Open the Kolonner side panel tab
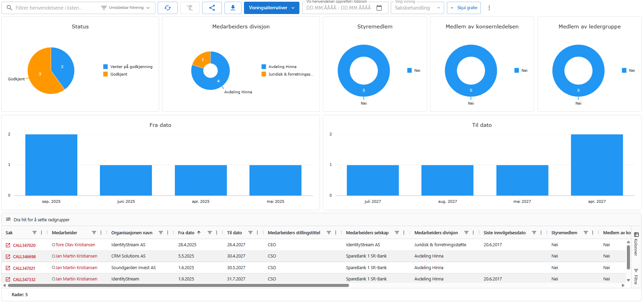This screenshot has height=303, width=644. [x=636, y=244]
